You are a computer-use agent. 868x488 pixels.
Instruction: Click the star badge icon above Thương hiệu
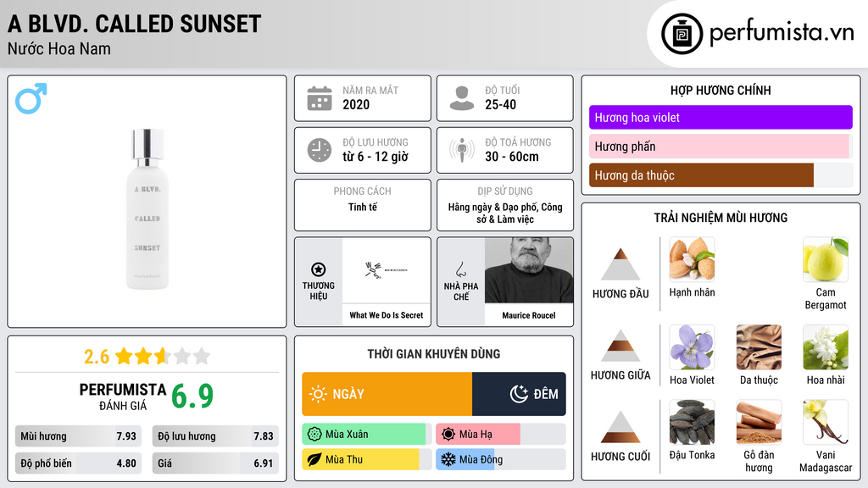(x=319, y=269)
